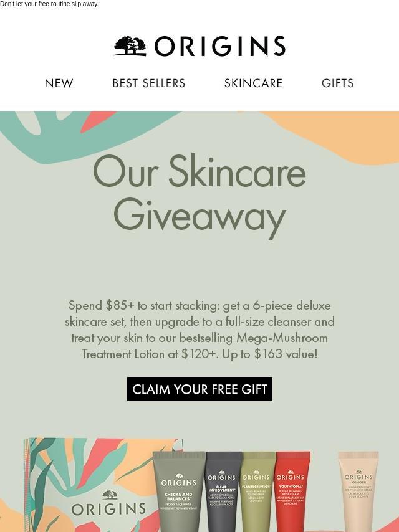Click the Clear Improvement charcoal mask tube
This screenshot has height=532, width=399.
click(x=223, y=492)
